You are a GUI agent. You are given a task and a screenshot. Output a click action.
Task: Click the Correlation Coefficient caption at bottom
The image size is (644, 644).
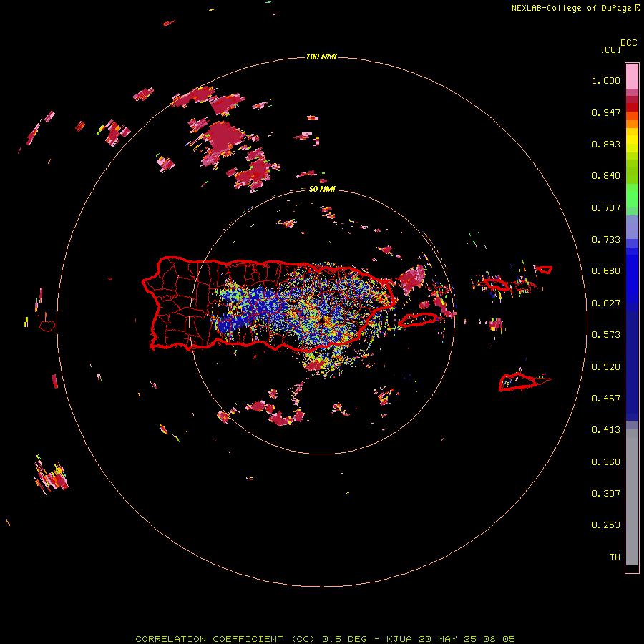[326, 639]
